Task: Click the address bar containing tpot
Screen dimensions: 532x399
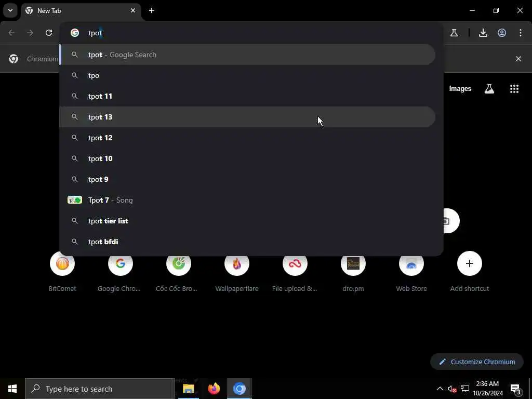Action: [251, 33]
